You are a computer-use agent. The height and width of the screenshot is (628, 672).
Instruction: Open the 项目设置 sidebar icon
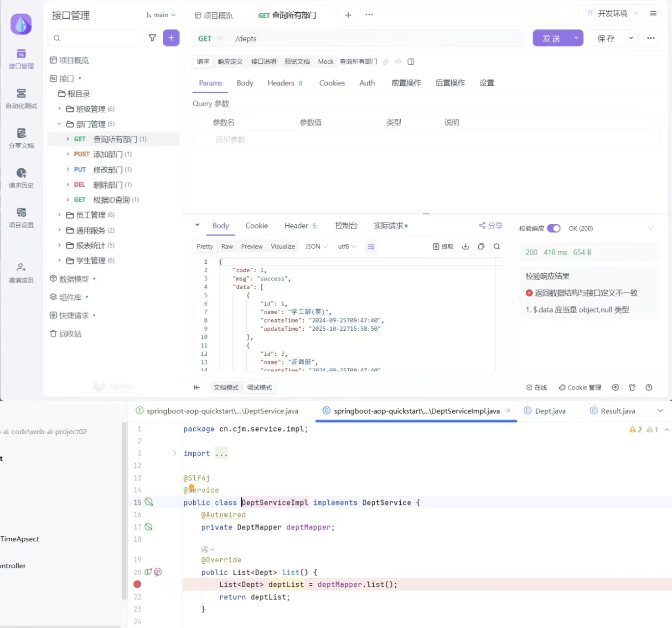tap(21, 217)
